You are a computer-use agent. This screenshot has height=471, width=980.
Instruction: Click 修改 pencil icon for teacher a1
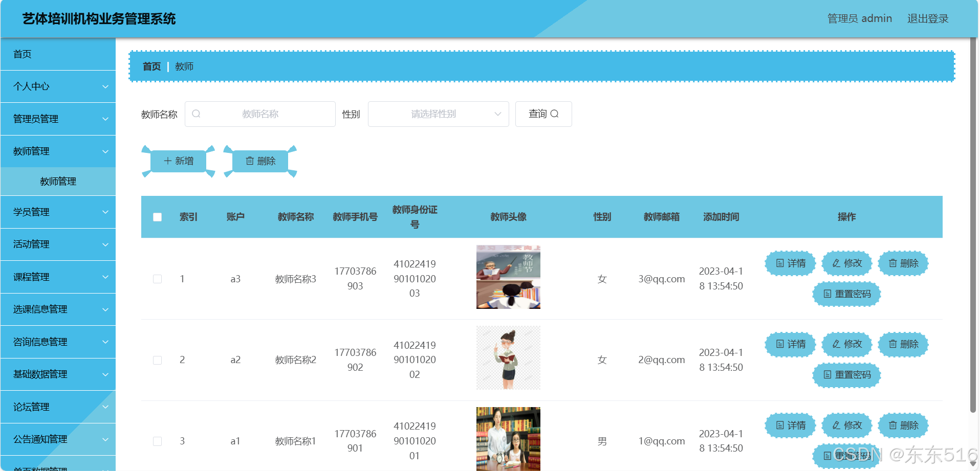pos(836,425)
